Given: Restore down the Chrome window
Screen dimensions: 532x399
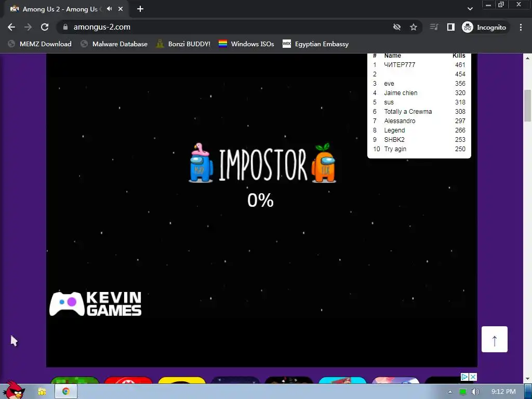Looking at the screenshot, I should [501, 5].
